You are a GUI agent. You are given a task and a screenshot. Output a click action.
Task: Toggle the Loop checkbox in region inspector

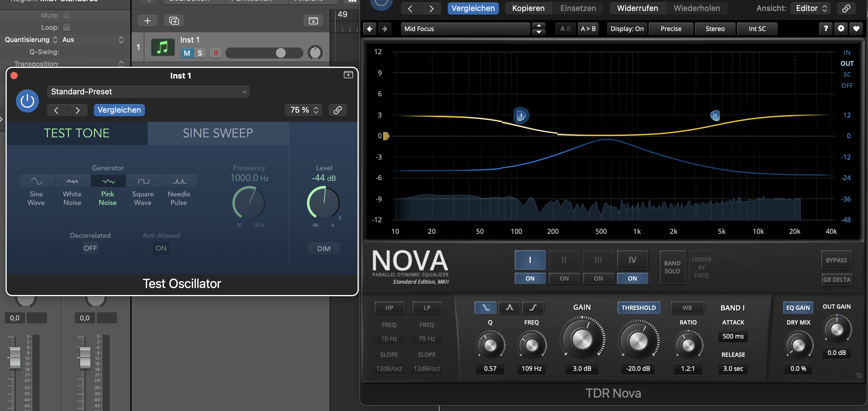[67, 27]
